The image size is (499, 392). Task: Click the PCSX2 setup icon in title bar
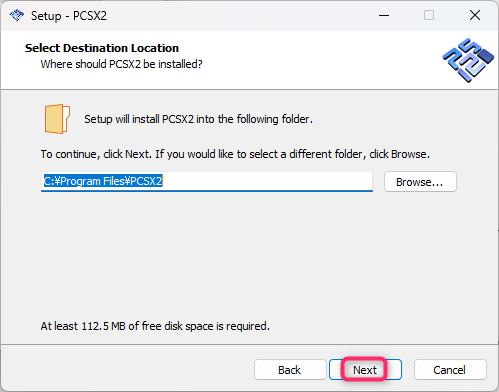(x=17, y=15)
